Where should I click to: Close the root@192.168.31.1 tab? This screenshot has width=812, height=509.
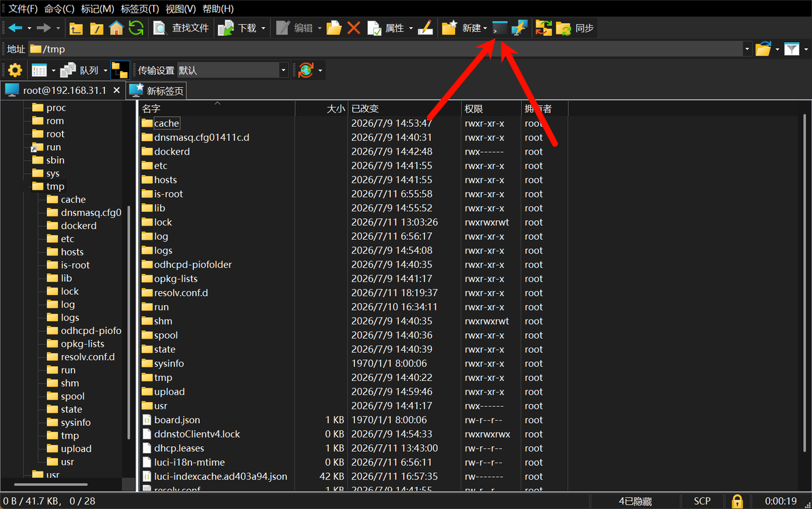tap(116, 91)
